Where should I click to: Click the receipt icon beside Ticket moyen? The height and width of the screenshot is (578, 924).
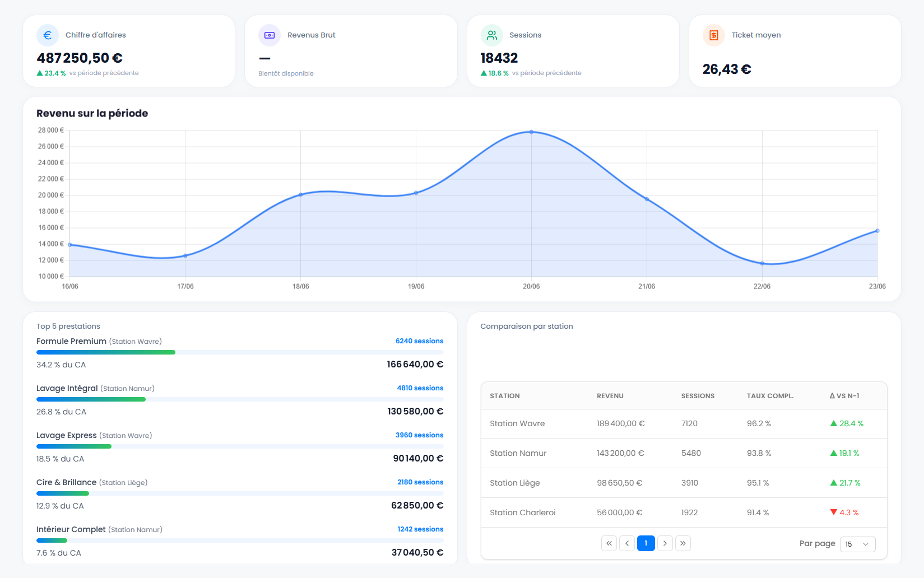[714, 35]
